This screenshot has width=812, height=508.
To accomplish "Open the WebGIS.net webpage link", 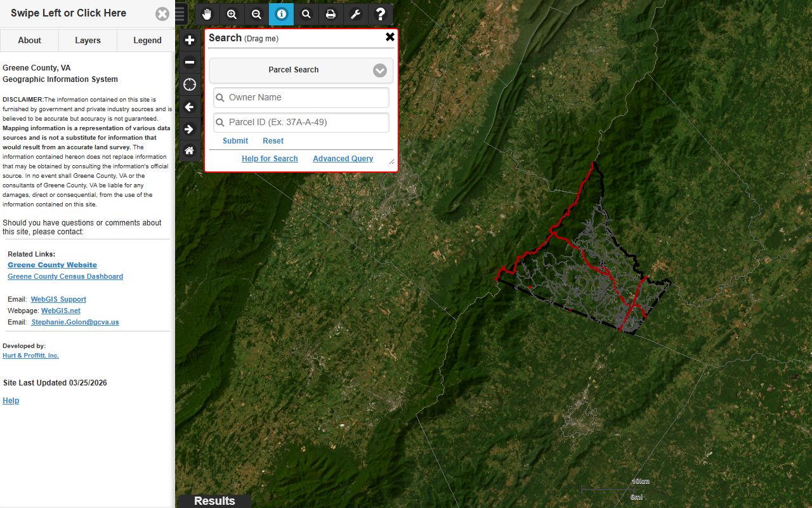I will (x=61, y=311).
